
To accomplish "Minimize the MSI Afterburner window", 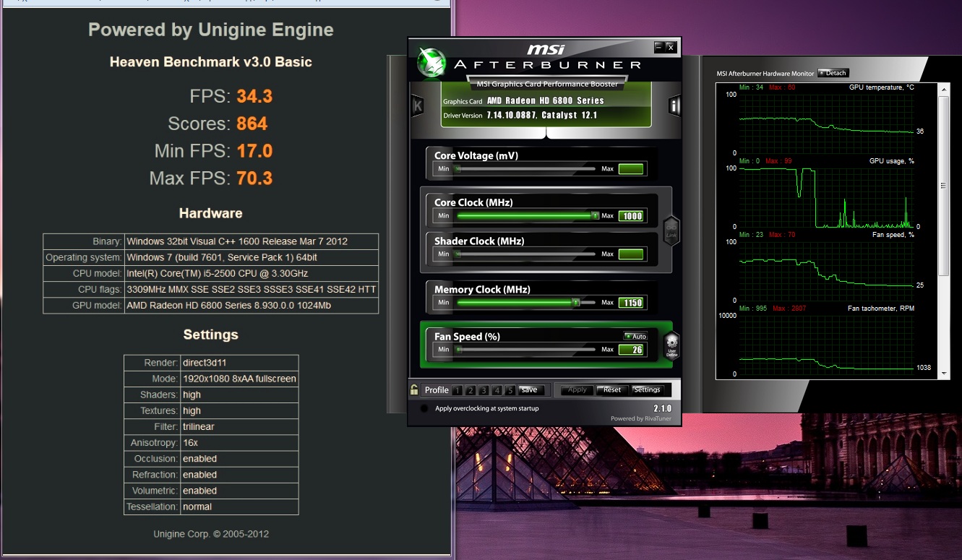I will point(658,47).
